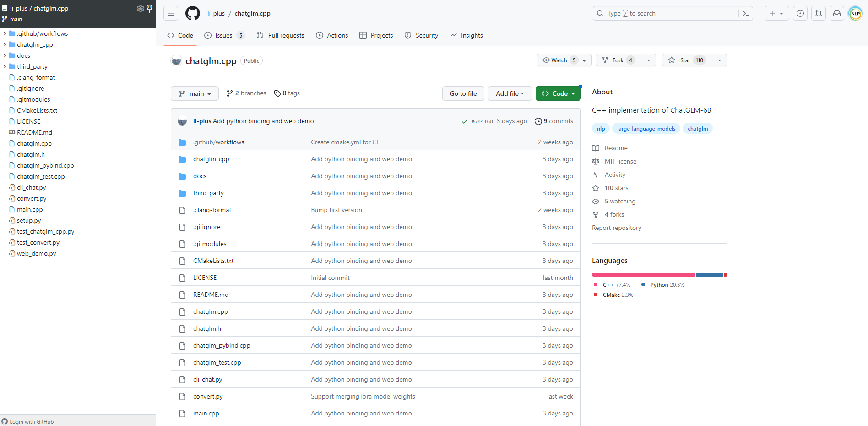The width and height of the screenshot is (868, 426).
Task: Open the notifications inbox icon
Action: (837, 13)
